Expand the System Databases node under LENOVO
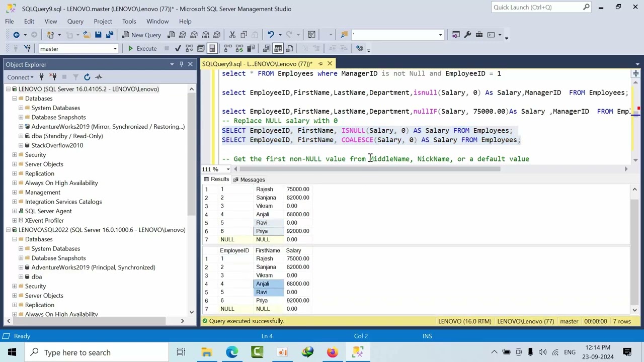 [x=21, y=108]
